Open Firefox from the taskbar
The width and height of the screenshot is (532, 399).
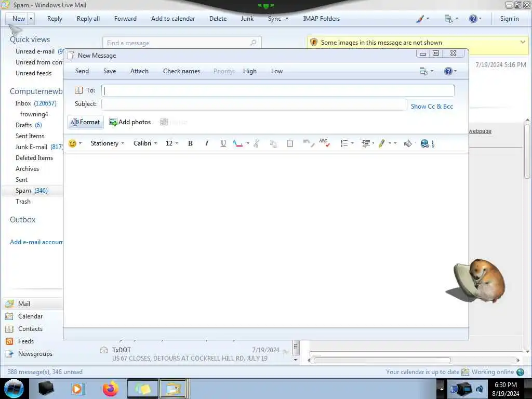(110, 389)
